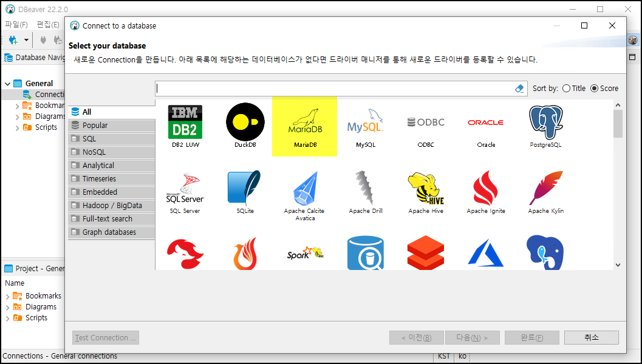Select the General project node

(x=33, y=84)
